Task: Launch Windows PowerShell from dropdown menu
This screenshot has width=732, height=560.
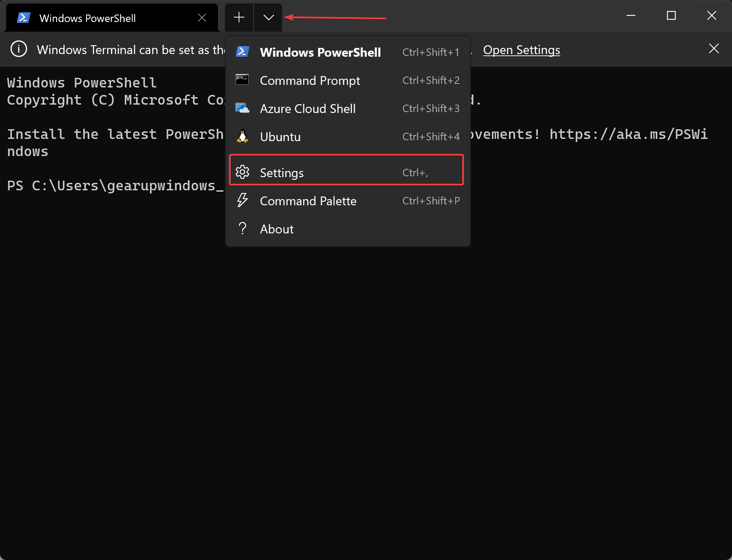Action: click(348, 52)
